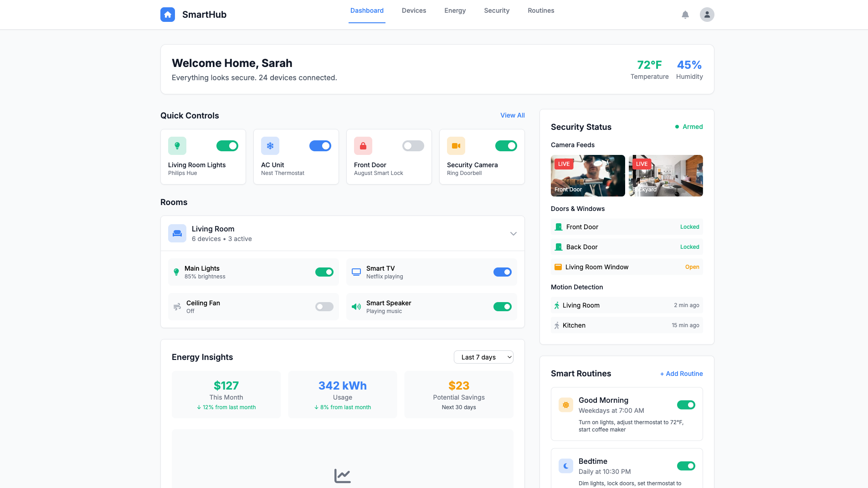Enable the Front Door smart lock
Screen dimensions: 868x488
click(x=413, y=146)
